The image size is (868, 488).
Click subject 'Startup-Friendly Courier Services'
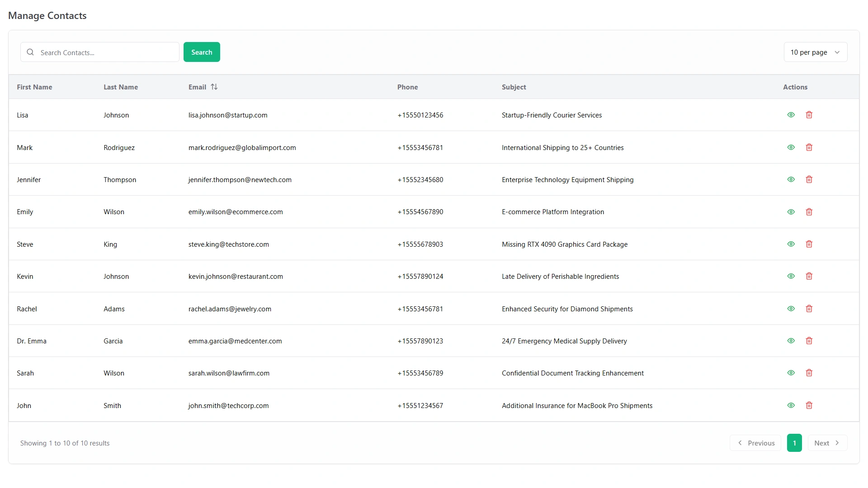pos(552,115)
